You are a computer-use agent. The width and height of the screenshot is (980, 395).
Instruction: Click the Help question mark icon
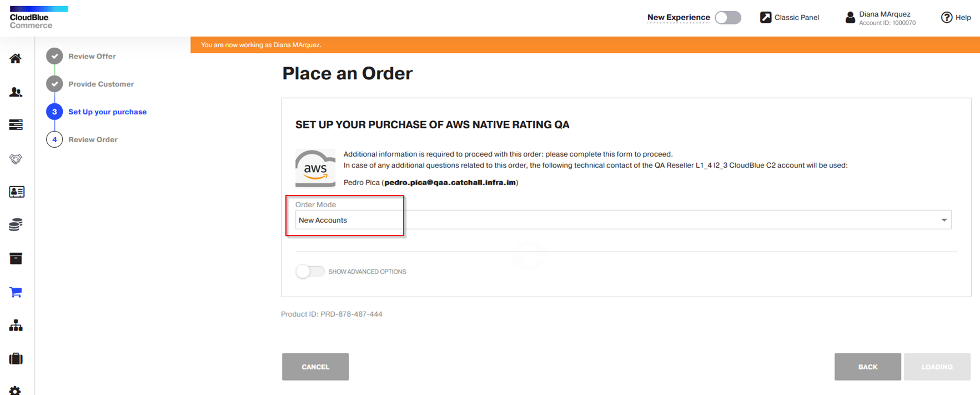pyautogui.click(x=946, y=18)
